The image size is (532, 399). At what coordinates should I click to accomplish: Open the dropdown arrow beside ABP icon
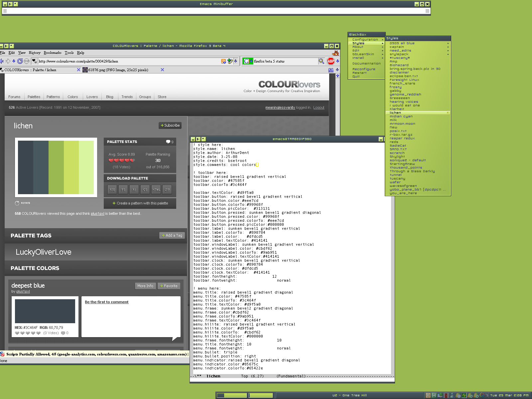(337, 61)
